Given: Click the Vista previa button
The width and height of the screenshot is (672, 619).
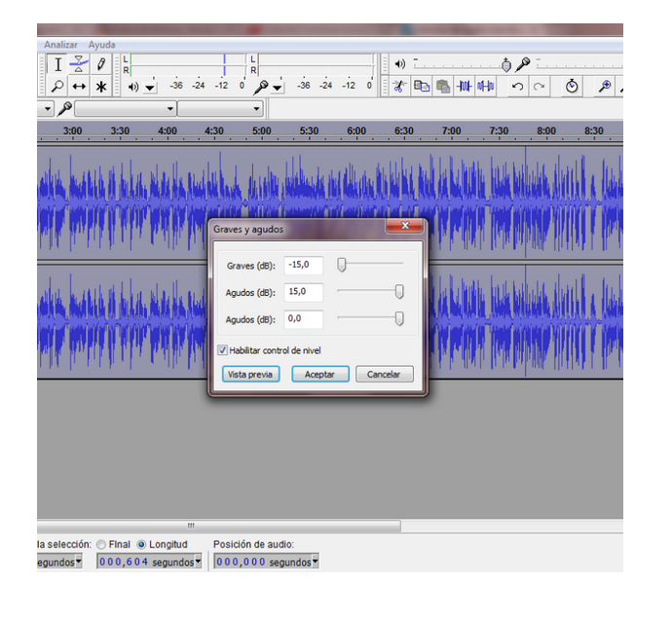Looking at the screenshot, I should point(250,375).
